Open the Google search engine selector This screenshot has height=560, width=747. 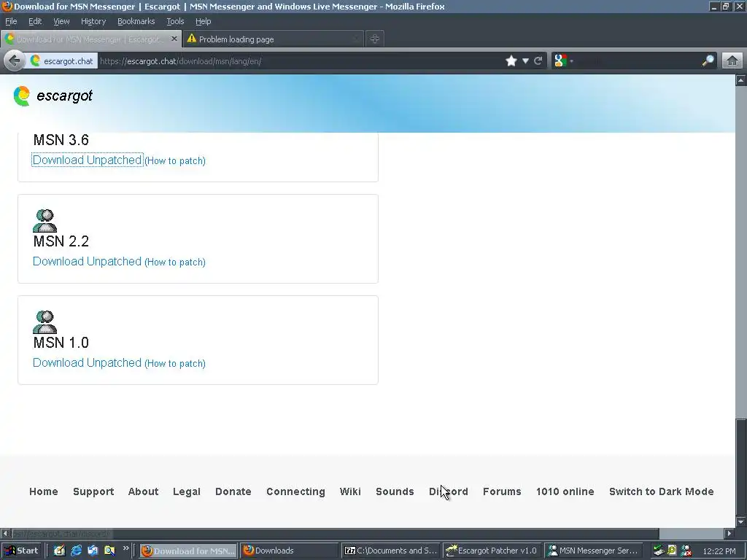click(x=564, y=61)
